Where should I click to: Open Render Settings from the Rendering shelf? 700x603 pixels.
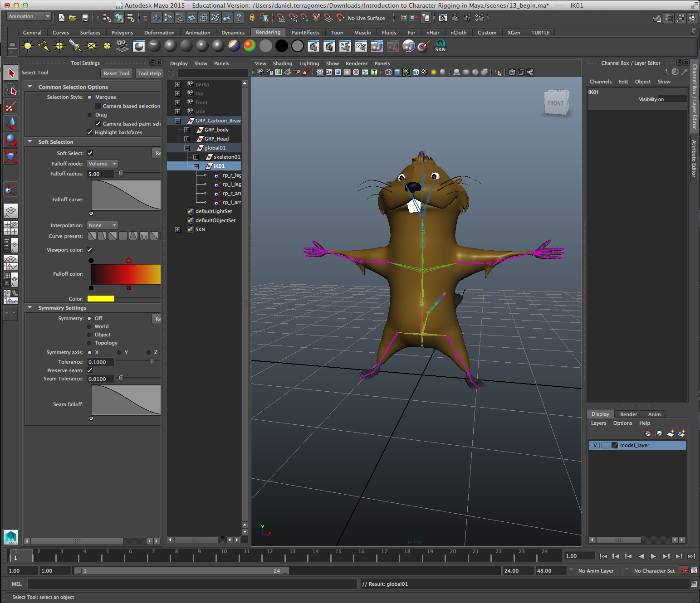coord(361,46)
